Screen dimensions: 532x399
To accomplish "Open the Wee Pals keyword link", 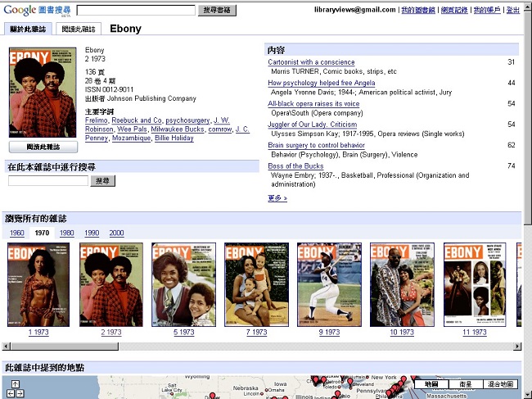I will click(132, 129).
